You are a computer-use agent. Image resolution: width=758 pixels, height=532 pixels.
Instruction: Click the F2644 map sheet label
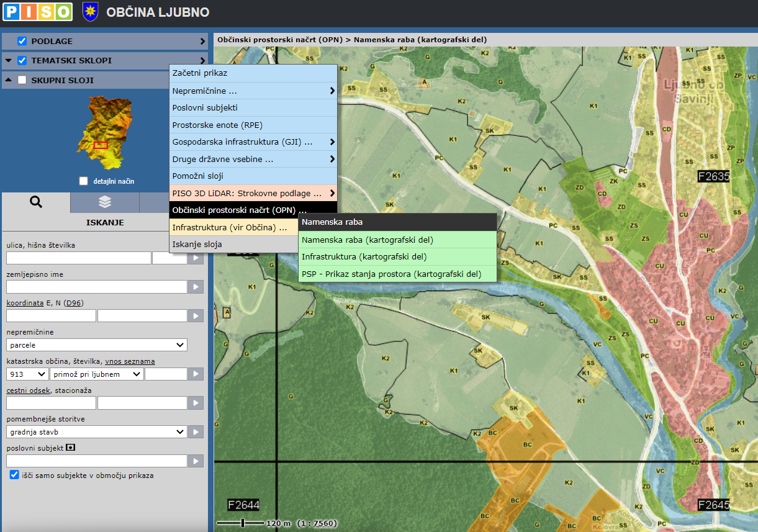coord(243,504)
